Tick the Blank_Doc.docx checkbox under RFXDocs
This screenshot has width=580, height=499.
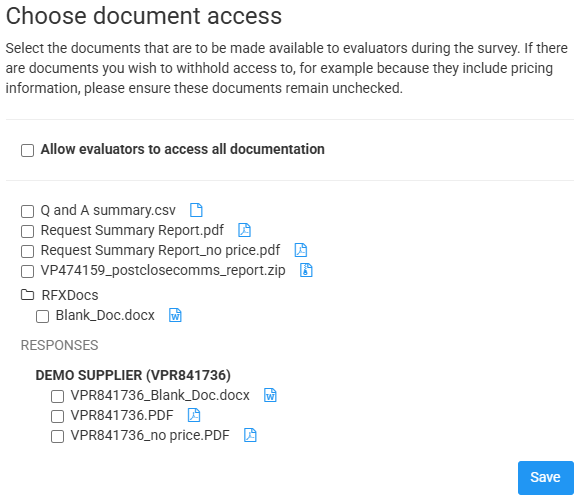(43, 316)
